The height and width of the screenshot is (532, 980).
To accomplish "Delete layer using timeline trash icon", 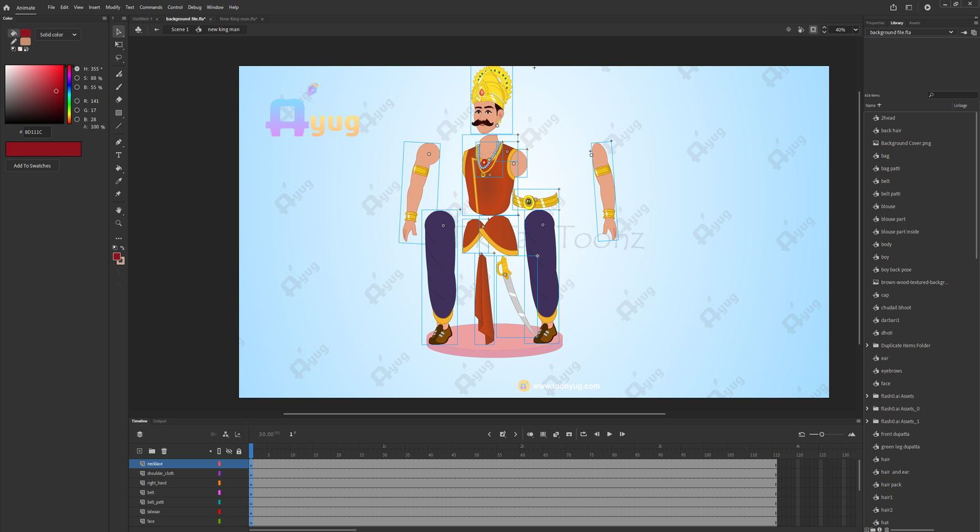I will pos(164,451).
